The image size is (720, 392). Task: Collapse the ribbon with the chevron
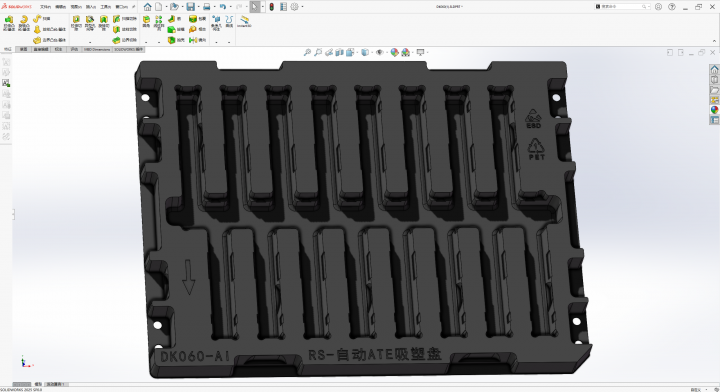coord(714,41)
